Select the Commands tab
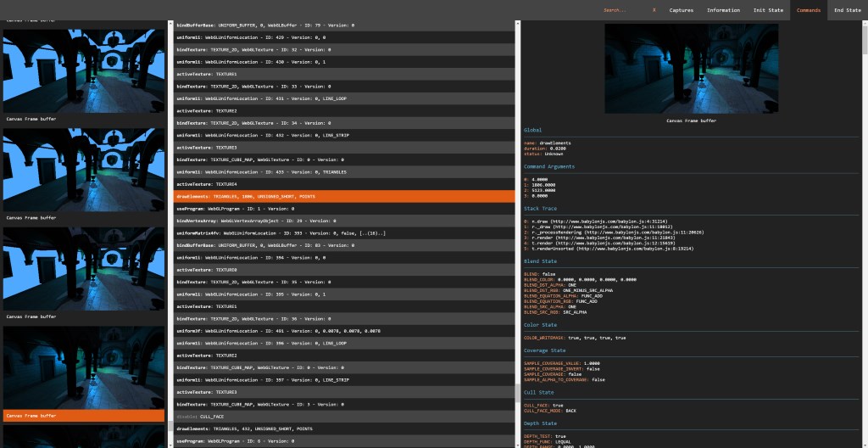868x448 pixels. pos(808,10)
